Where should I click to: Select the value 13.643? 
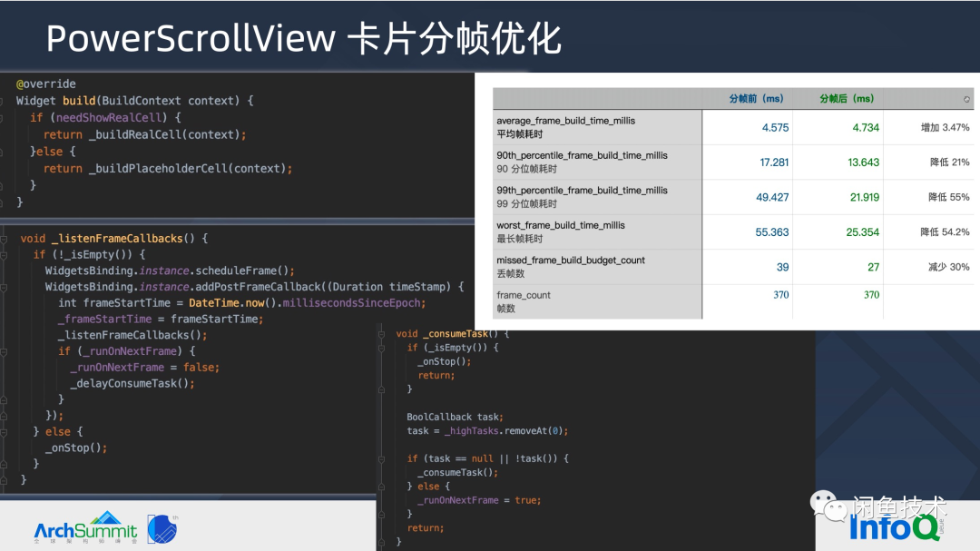click(863, 162)
